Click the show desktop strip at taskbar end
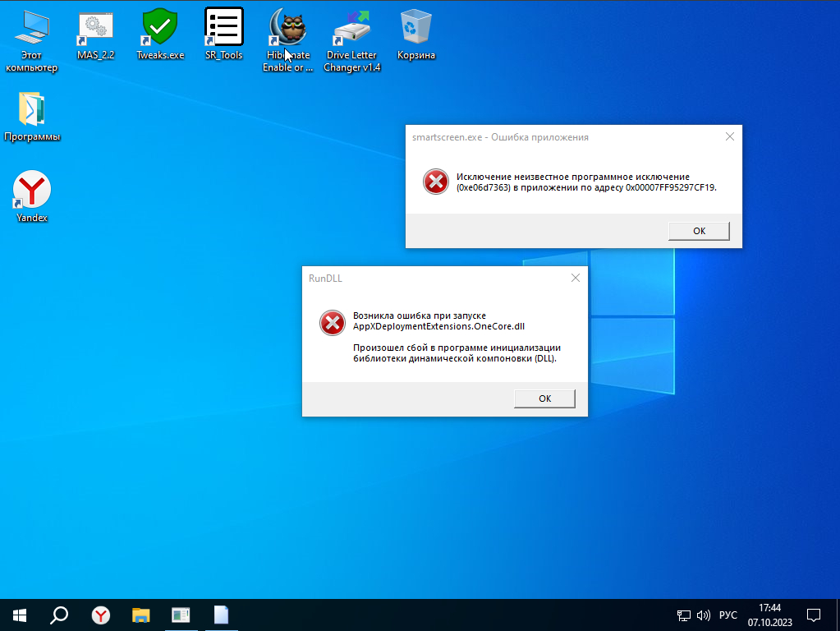Image resolution: width=840 pixels, height=631 pixels. (x=838, y=615)
